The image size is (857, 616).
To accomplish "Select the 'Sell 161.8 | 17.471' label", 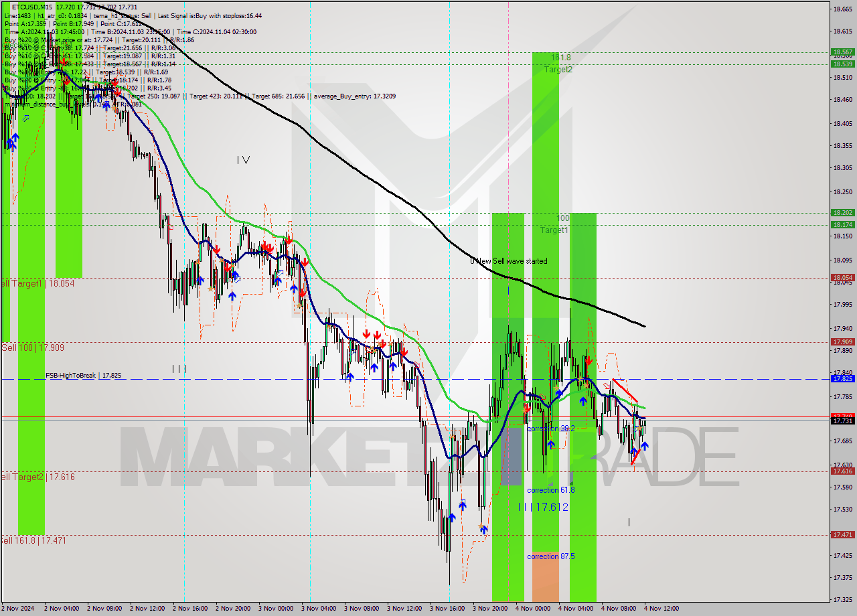I will tap(33, 540).
